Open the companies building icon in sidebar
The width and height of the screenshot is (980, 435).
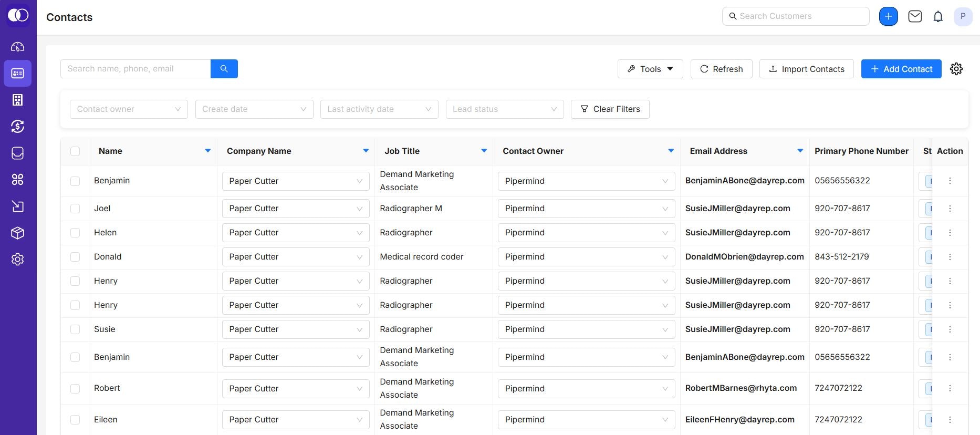click(x=18, y=100)
